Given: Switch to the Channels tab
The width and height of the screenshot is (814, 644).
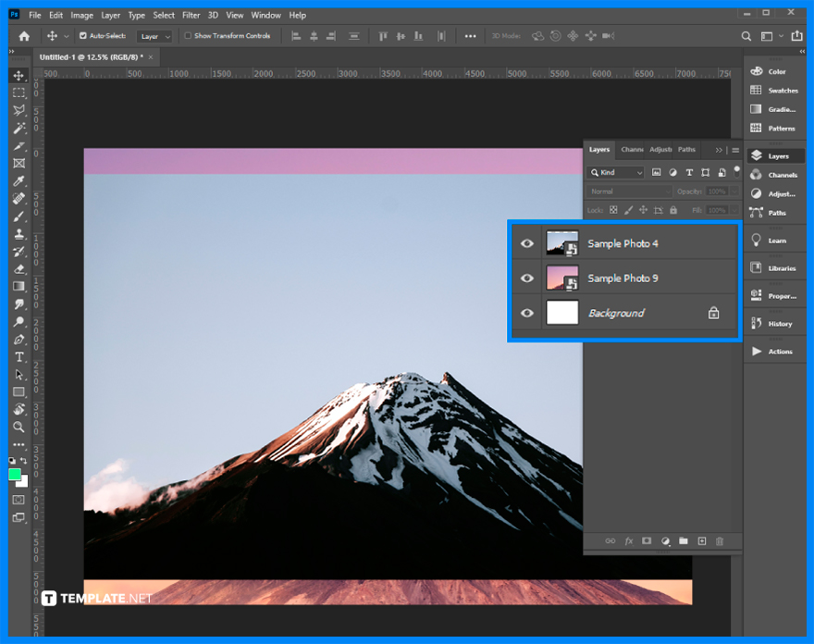Looking at the screenshot, I should [x=632, y=149].
